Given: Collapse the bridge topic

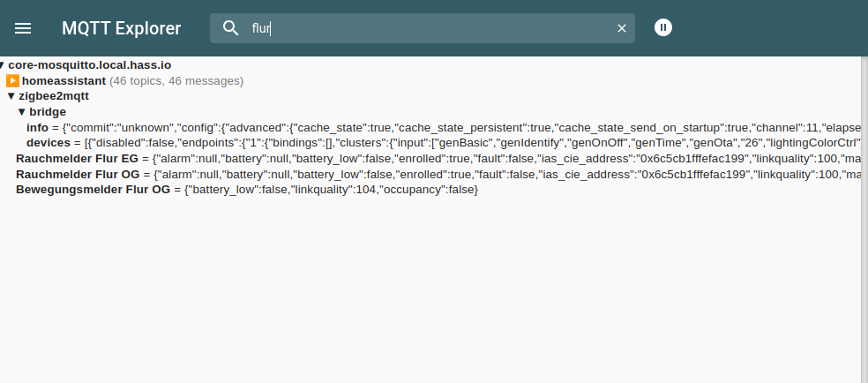Looking at the screenshot, I should tap(22, 111).
